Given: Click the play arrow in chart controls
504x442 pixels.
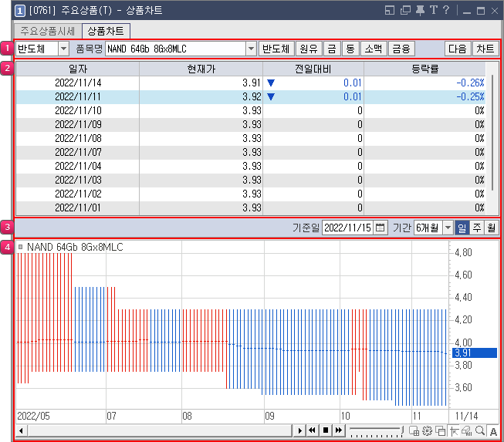Looking at the screenshot, I should [299, 430].
